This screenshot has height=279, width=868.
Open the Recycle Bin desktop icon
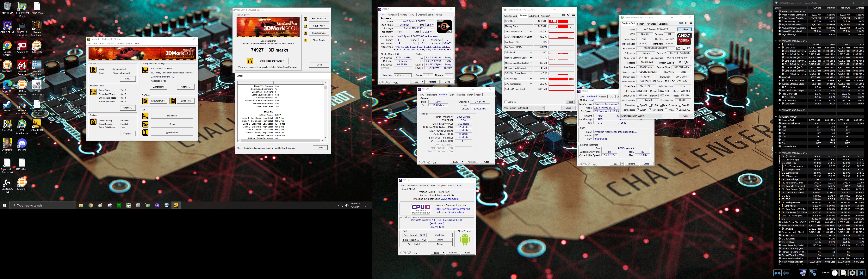[x=7, y=8]
